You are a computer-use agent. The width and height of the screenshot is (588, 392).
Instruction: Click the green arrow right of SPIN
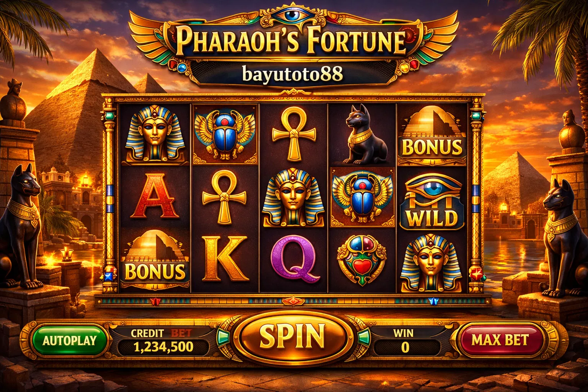pyautogui.click(x=364, y=337)
